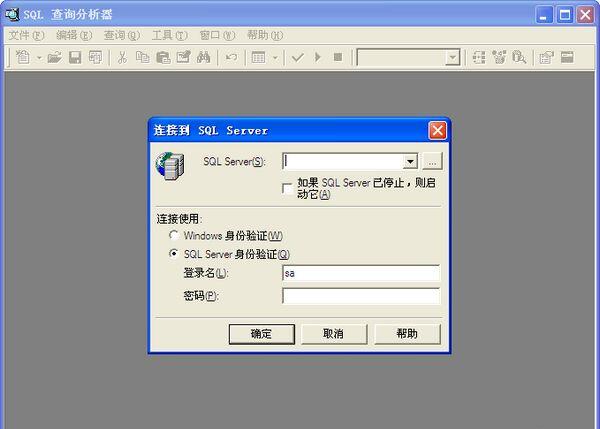Viewport: 600px width, 429px height.
Task: Click the Open File folder icon
Action: pos(55,58)
